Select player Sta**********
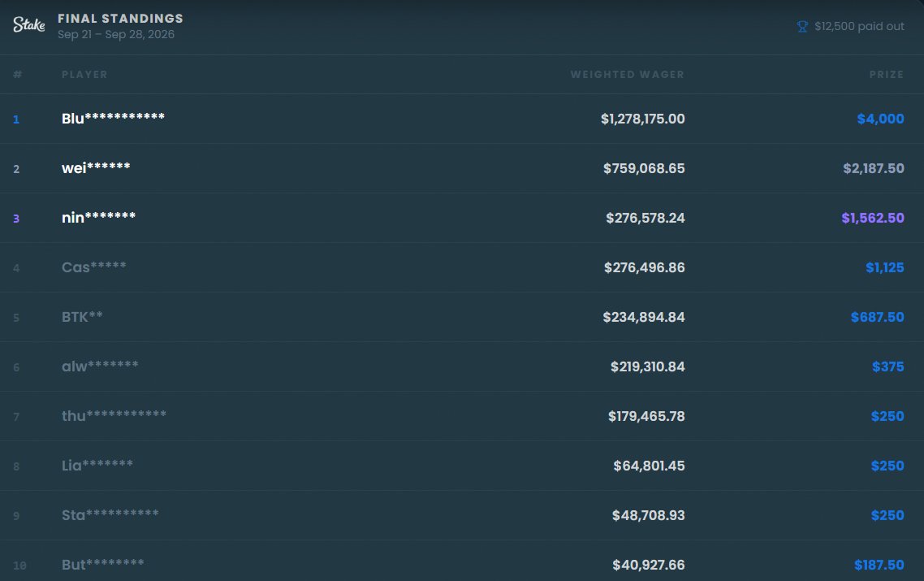Screen dimensions: 924x581 pyautogui.click(x=110, y=514)
